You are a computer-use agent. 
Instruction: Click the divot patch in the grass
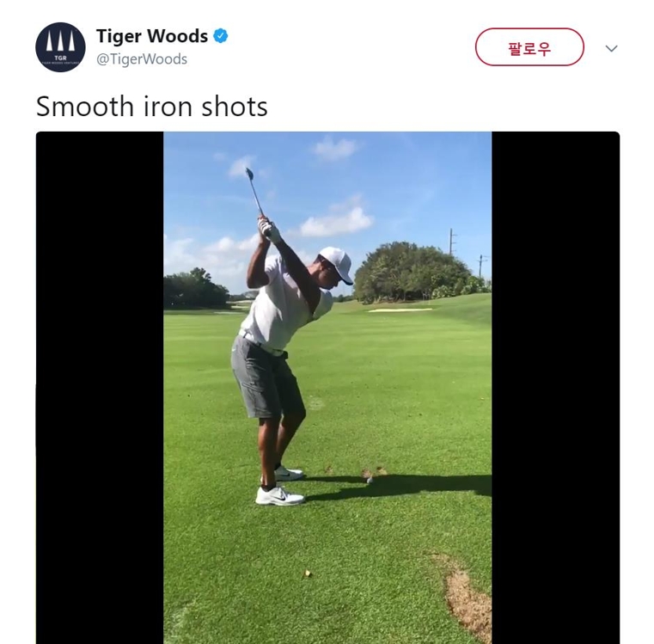coord(465,596)
